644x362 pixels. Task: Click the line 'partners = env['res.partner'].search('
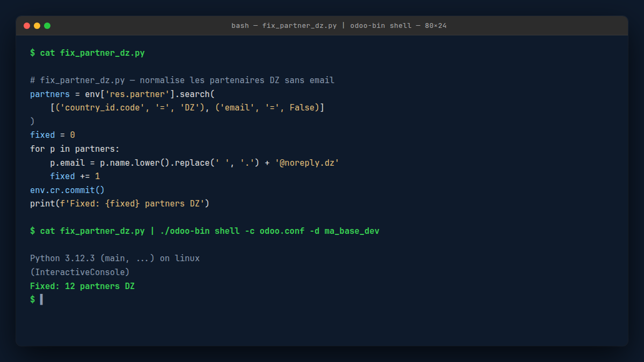point(122,94)
